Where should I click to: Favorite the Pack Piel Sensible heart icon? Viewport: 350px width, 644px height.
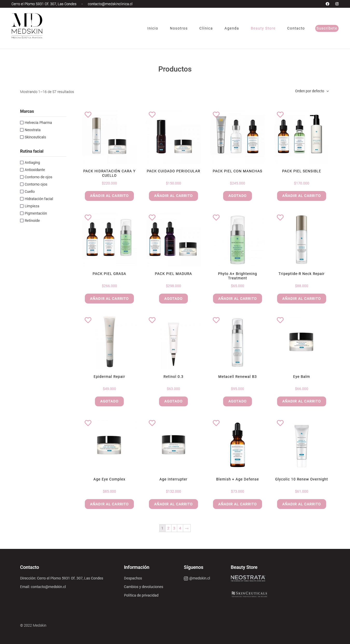click(x=280, y=115)
